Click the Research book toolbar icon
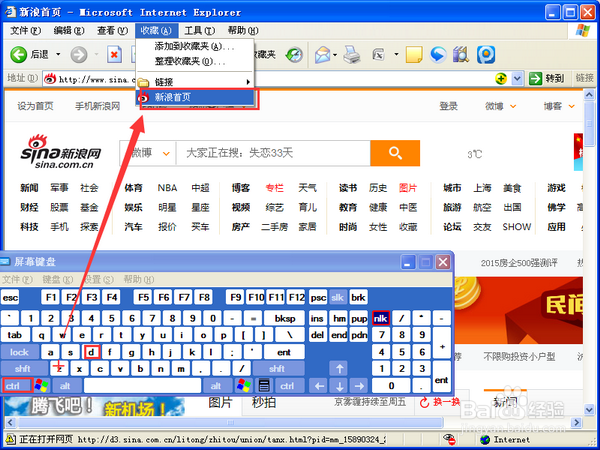Image resolution: width=600 pixels, height=450 pixels. [x=461, y=55]
